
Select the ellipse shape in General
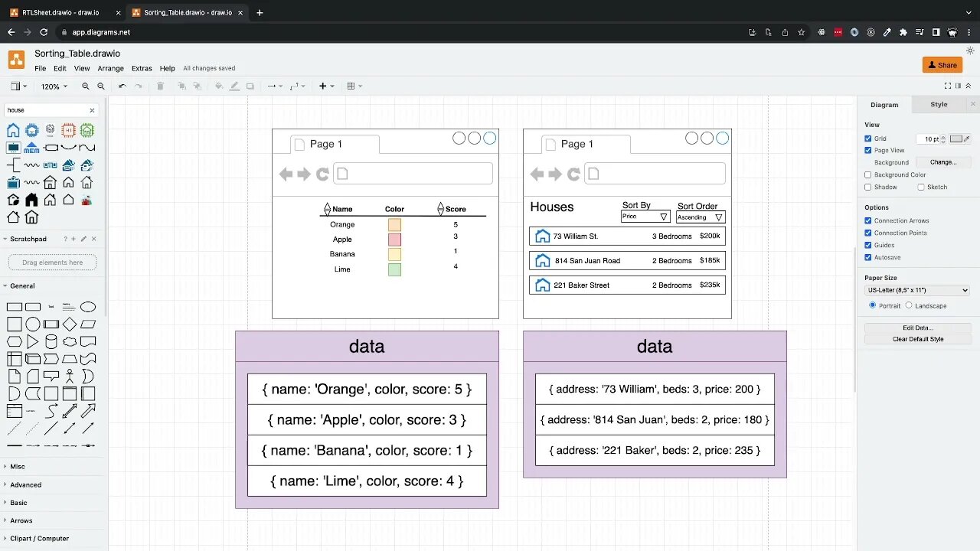(x=88, y=307)
